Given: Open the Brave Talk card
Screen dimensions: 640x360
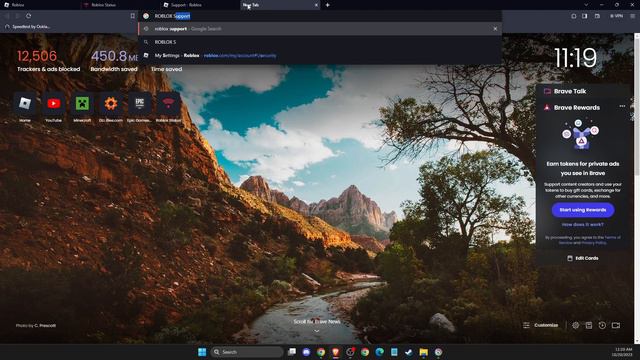Looking at the screenshot, I should pyautogui.click(x=583, y=91).
